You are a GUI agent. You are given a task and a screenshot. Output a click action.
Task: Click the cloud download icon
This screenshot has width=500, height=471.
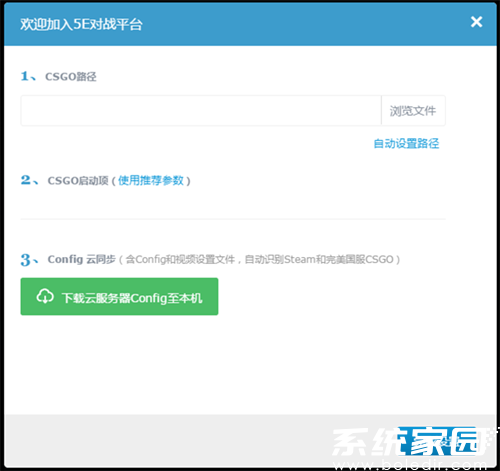[x=45, y=296]
